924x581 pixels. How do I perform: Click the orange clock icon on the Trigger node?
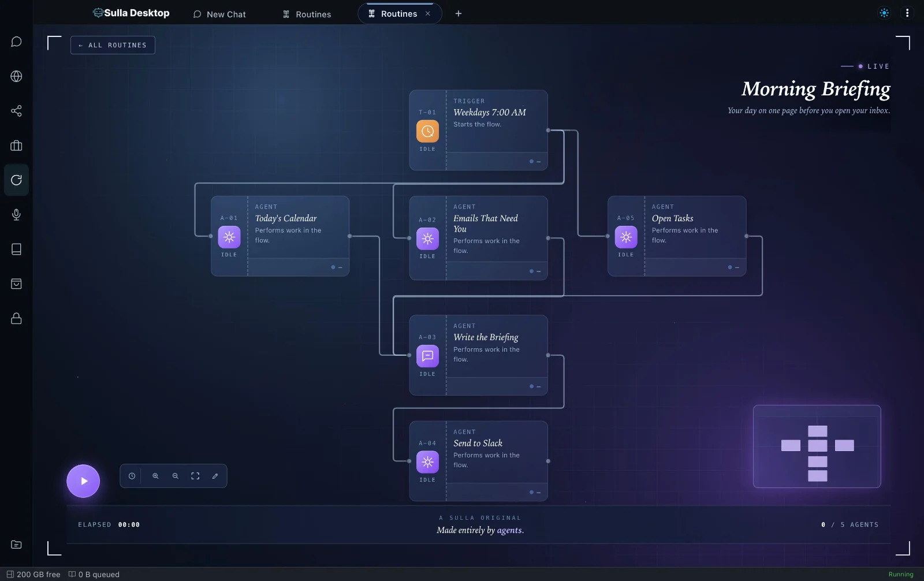(x=427, y=131)
